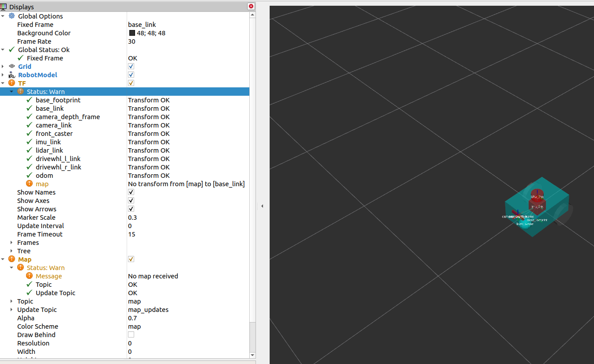The height and width of the screenshot is (364, 594).
Task: Click the green checkmark beside odom
Action: (30, 176)
